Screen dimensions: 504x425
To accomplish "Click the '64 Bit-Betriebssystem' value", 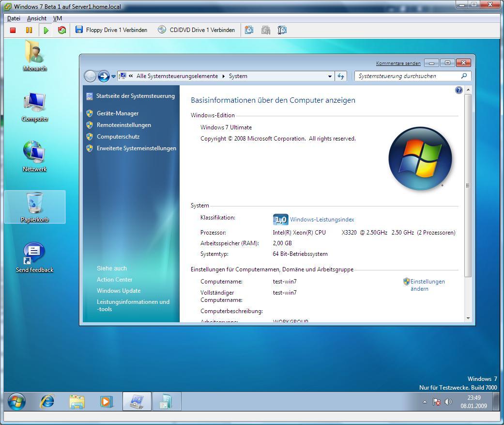I will [300, 254].
